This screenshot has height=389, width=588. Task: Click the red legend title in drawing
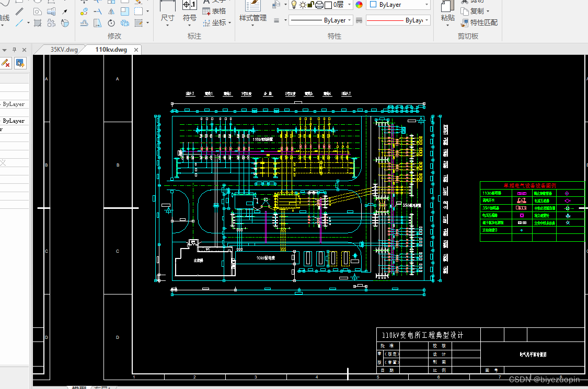[529, 185]
